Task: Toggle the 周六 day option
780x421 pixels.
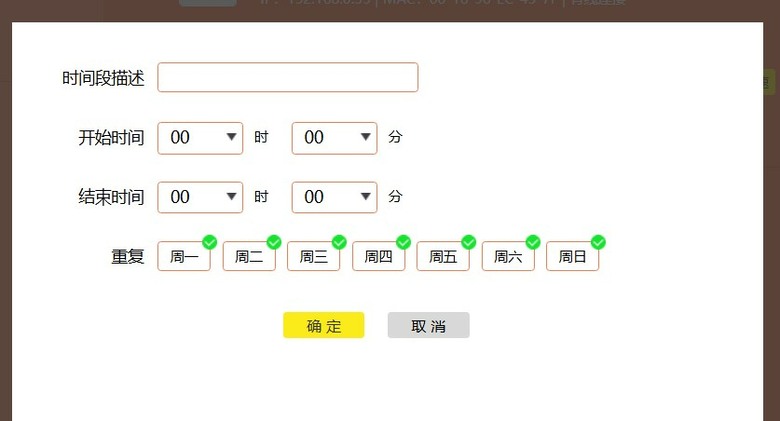Action: point(508,256)
